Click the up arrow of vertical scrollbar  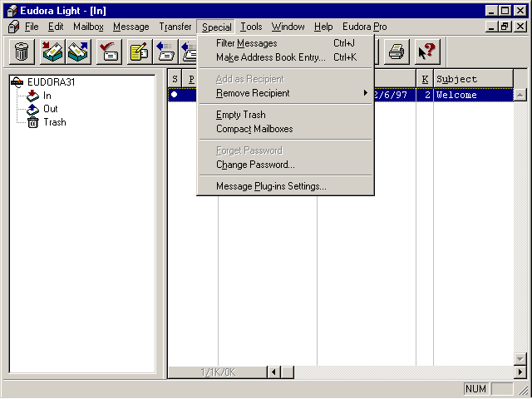tap(520, 95)
